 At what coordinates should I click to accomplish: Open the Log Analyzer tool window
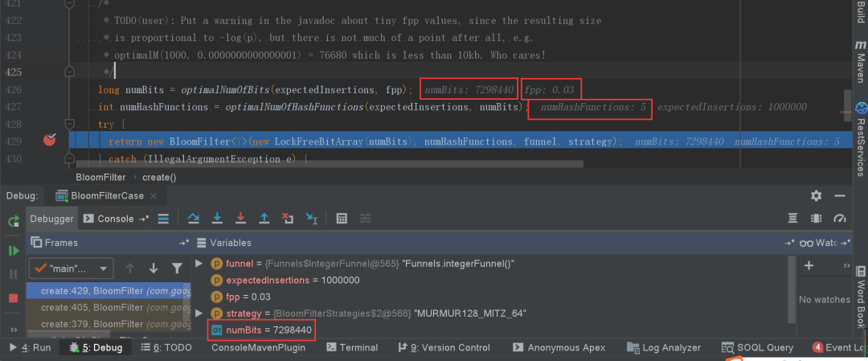(664, 347)
